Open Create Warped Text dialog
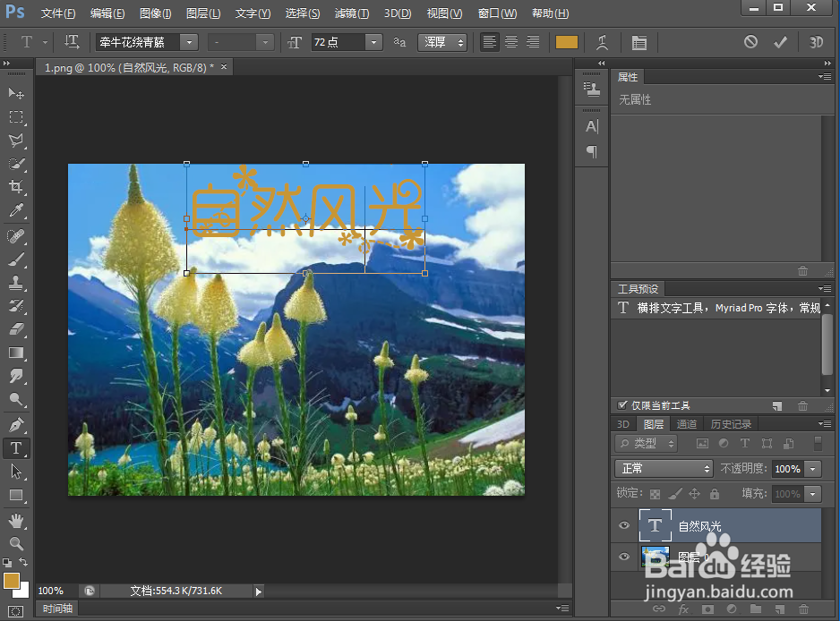Screen dimensions: 840x621 [603, 42]
